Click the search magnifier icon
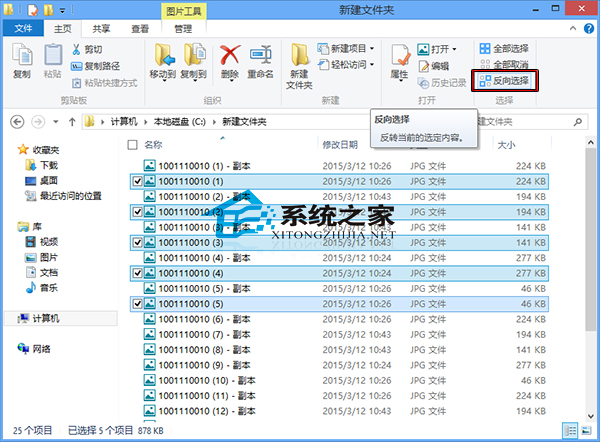 [577, 122]
